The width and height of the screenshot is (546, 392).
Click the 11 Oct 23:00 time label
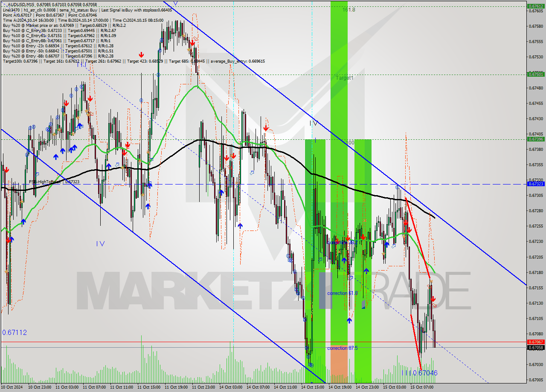[x=203, y=387]
